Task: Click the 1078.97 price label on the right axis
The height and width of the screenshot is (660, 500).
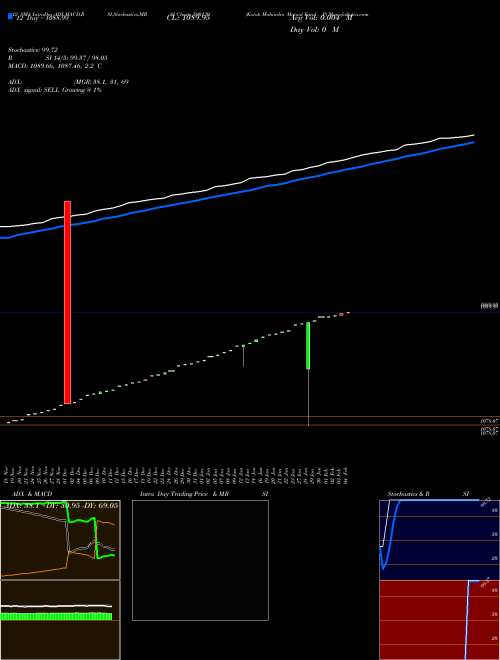Action: (490, 420)
